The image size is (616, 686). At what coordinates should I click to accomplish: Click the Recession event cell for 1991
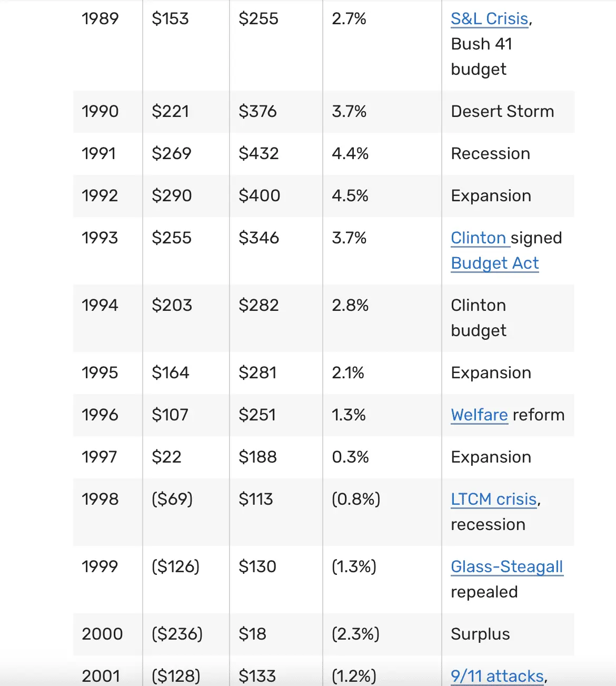[490, 154]
